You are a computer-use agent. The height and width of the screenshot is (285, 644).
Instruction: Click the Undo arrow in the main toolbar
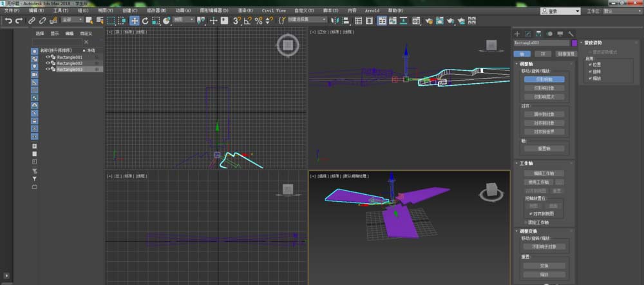point(8,21)
